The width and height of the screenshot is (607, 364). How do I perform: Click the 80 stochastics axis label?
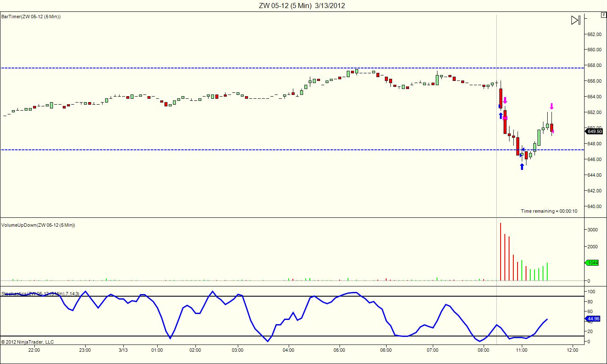coord(590,302)
